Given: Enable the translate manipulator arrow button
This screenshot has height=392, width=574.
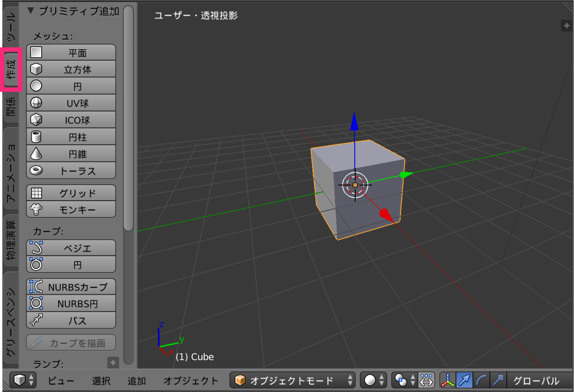Looking at the screenshot, I should [465, 380].
